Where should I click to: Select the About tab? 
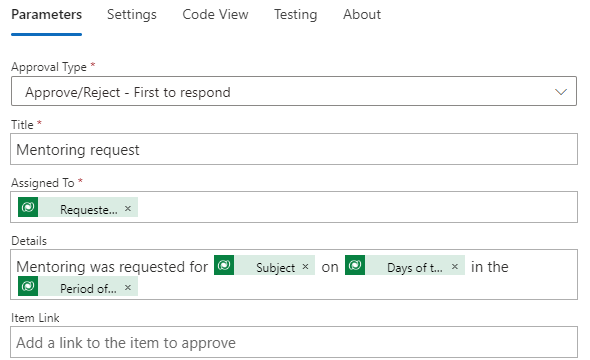click(x=362, y=14)
